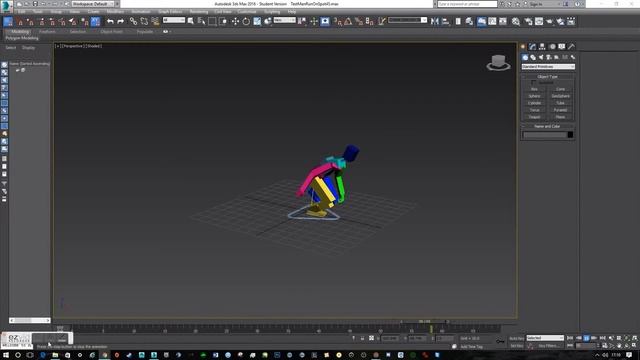Click the object name input field

545,135
